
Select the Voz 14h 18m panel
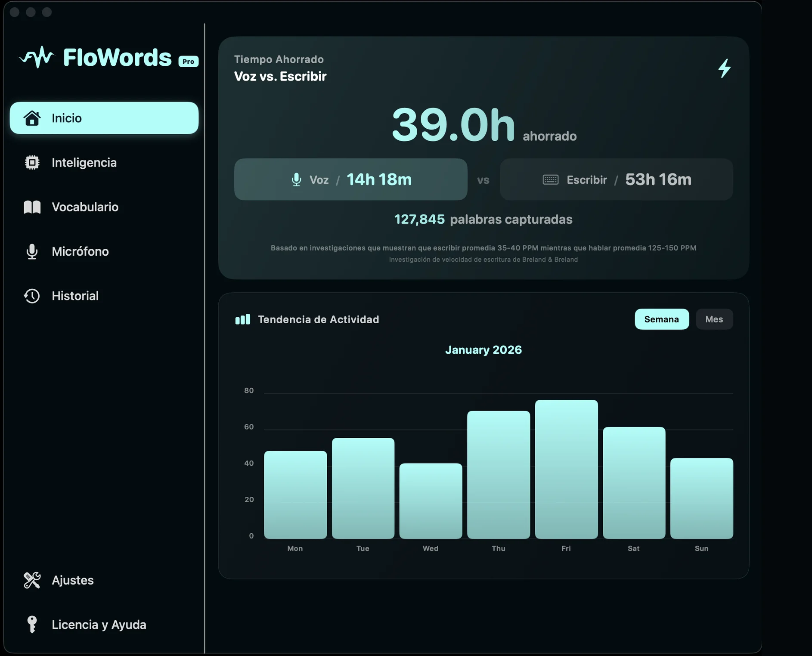[x=350, y=179]
